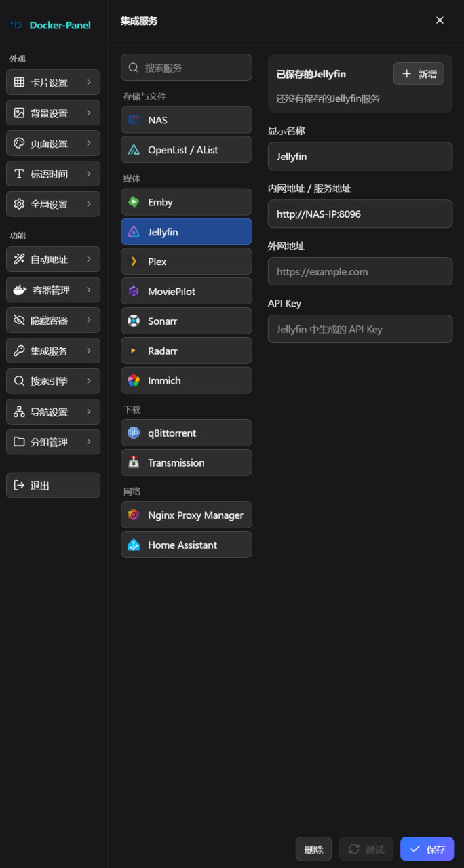
Task: Select Plex in the service list
Action: tap(187, 262)
